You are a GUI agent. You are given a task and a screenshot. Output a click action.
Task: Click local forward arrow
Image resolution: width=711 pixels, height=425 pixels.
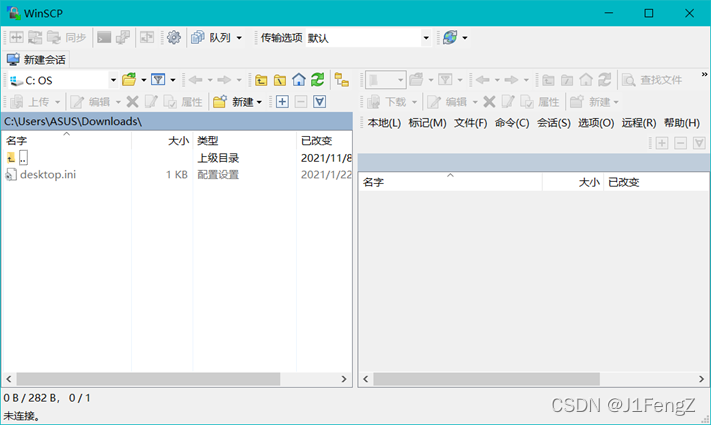[x=224, y=80]
